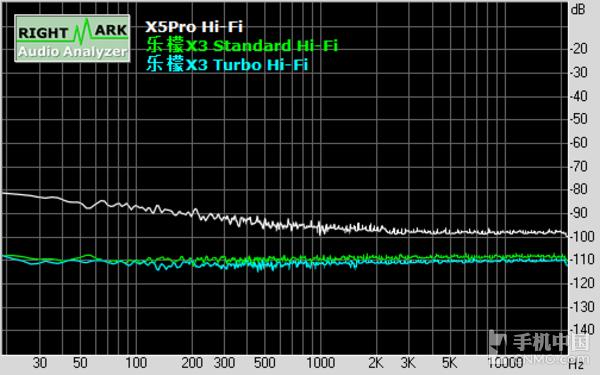Click the 200 Hz frequency label
Screen dimensions: 600x375
point(192,363)
